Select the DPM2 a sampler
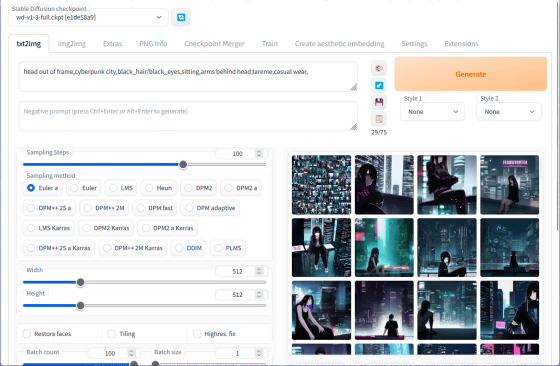Screen dimensions: 560x366 tap(241, 188)
